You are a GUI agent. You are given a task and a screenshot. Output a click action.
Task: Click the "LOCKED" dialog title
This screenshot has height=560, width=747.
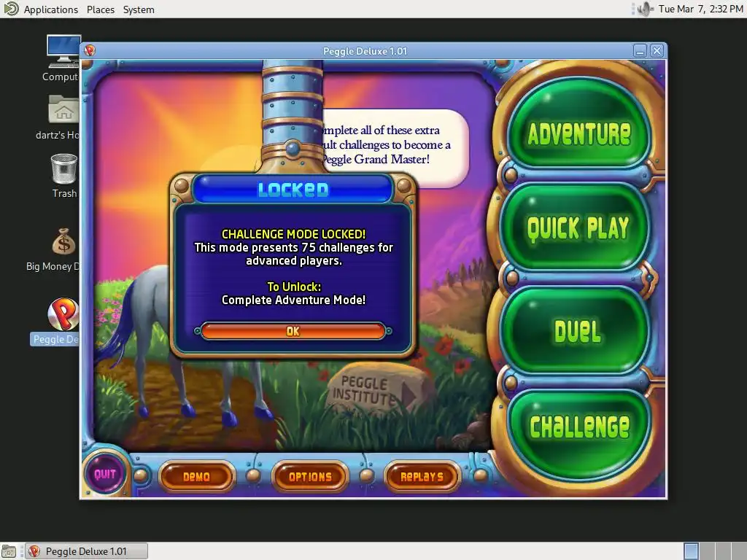point(293,190)
